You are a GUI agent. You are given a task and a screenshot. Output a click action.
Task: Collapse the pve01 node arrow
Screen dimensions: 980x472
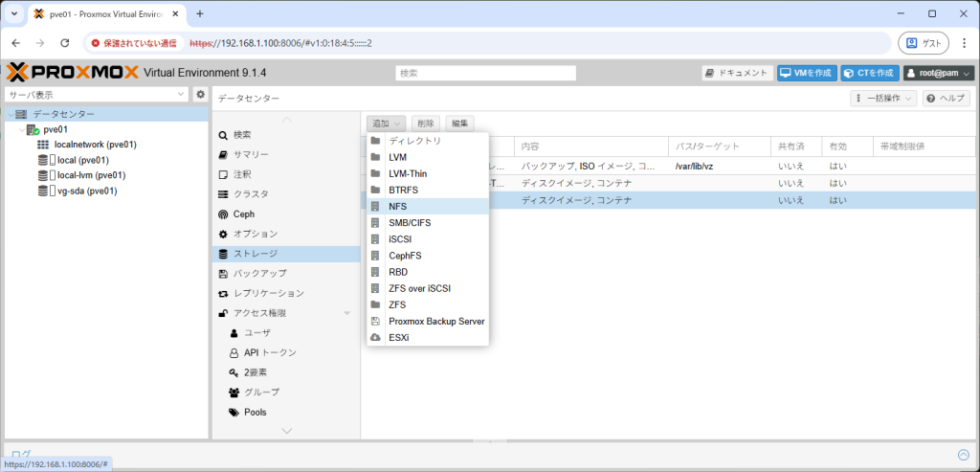tap(22, 130)
